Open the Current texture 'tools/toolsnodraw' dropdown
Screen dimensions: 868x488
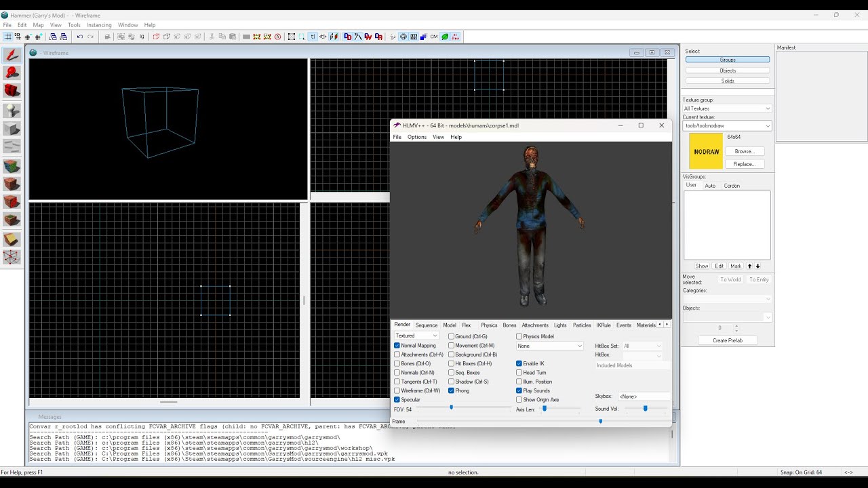click(x=727, y=125)
